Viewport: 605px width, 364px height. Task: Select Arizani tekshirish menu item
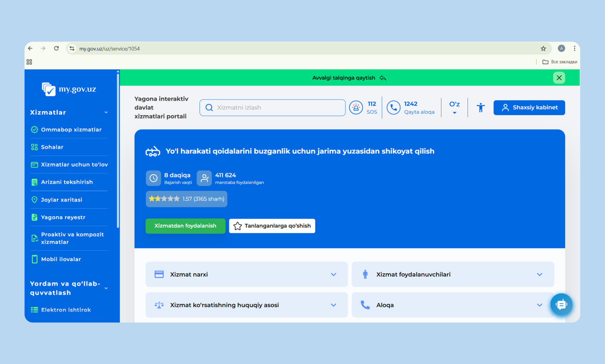[x=67, y=182]
